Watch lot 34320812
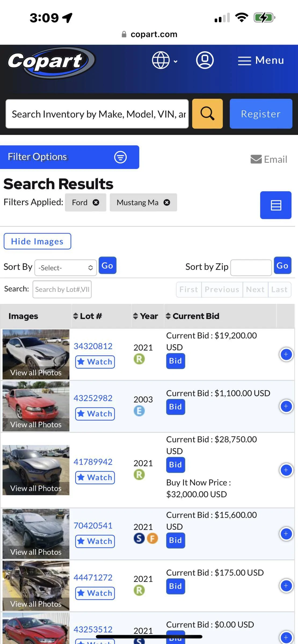Image resolution: width=298 pixels, height=644 pixels. (95, 362)
